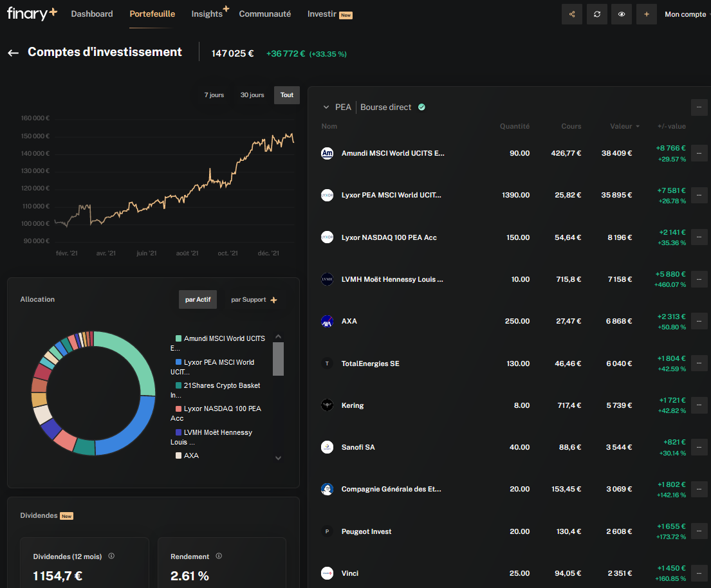The width and height of the screenshot is (711, 588).
Task: Switch chart range to 30 jours
Action: click(x=252, y=95)
